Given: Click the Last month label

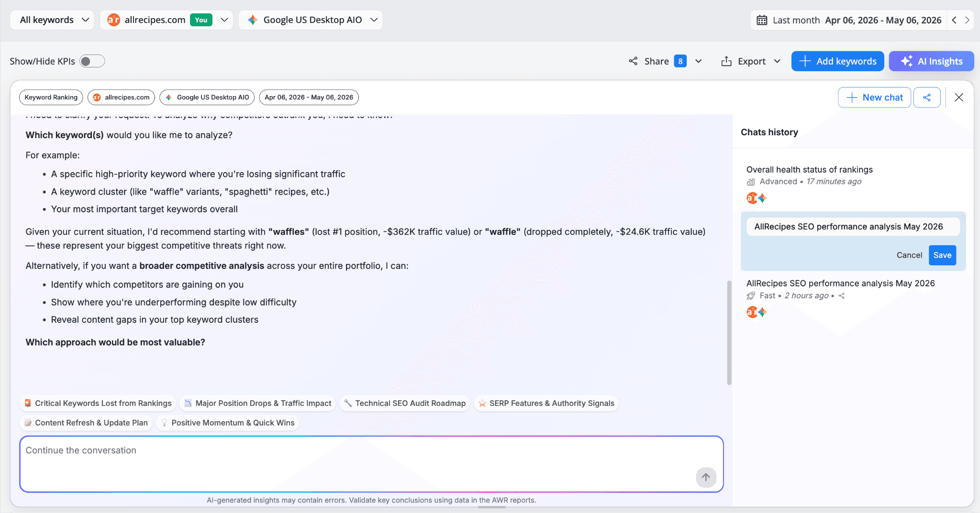Looking at the screenshot, I should tap(796, 20).
